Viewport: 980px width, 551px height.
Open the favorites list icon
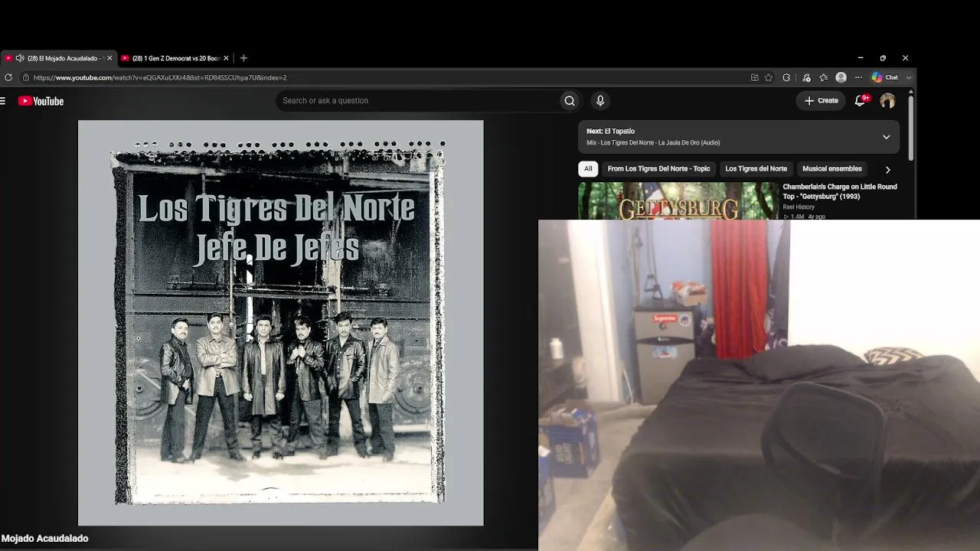click(824, 77)
